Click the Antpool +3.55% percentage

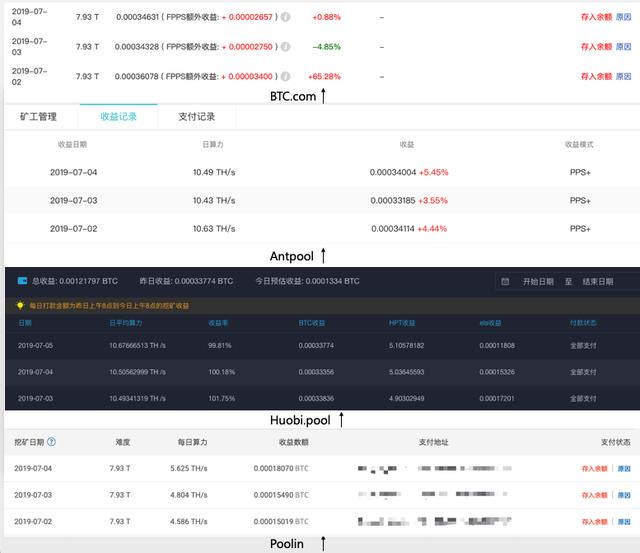click(x=433, y=200)
